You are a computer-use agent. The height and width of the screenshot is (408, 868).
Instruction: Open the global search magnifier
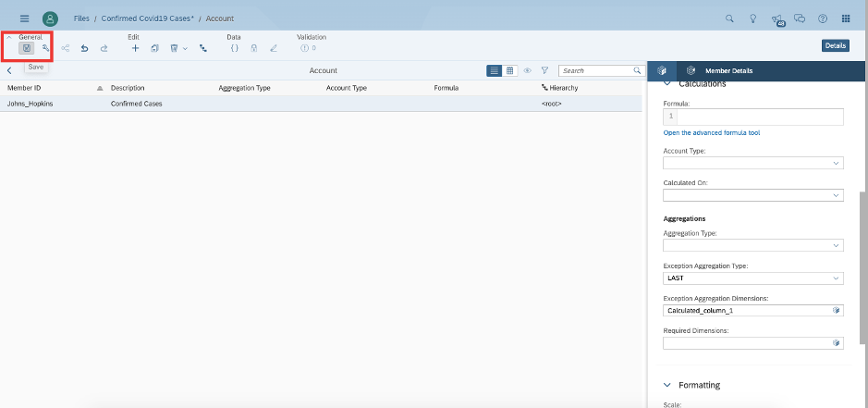(729, 19)
